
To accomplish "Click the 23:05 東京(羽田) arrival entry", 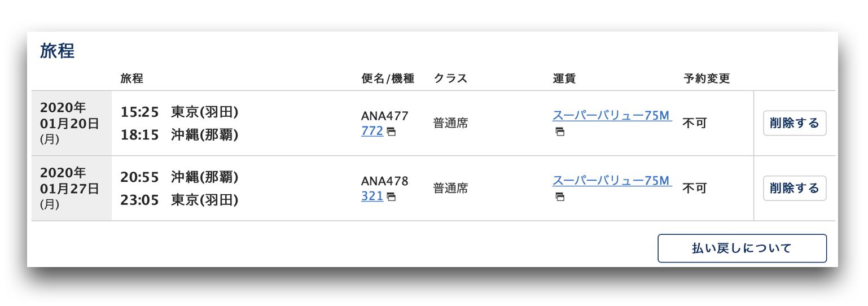I will [179, 200].
